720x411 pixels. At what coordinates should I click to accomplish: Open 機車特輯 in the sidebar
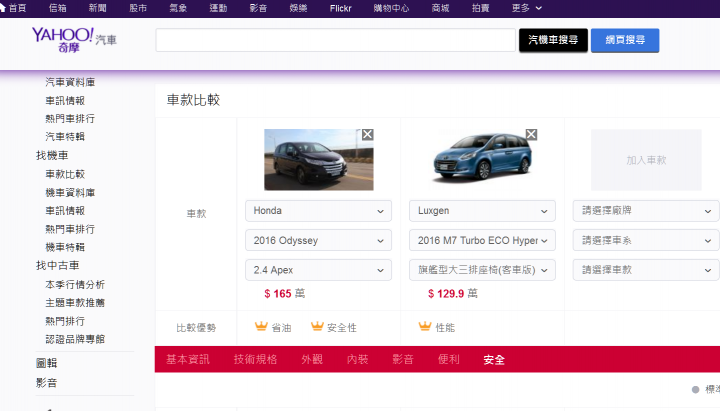(65, 247)
